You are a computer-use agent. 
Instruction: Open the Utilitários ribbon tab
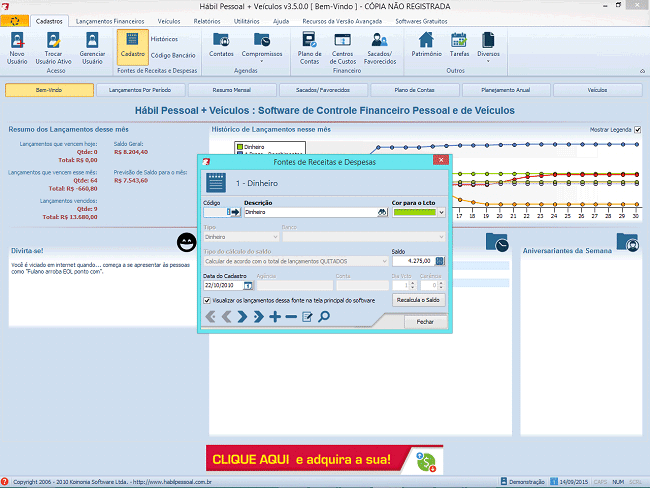pos(247,21)
